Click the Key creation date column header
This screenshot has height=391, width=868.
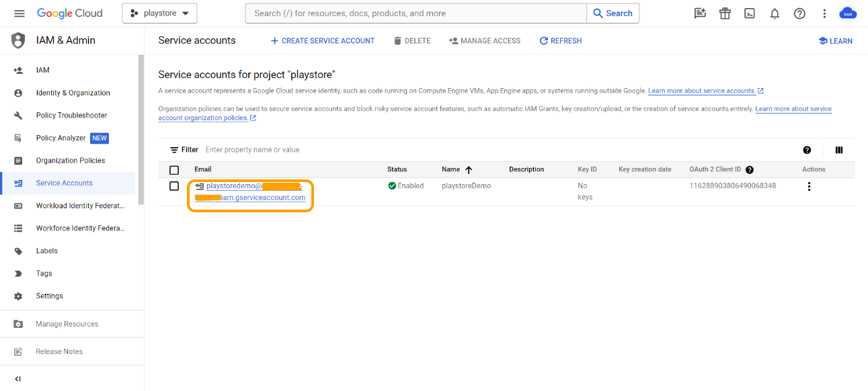645,169
